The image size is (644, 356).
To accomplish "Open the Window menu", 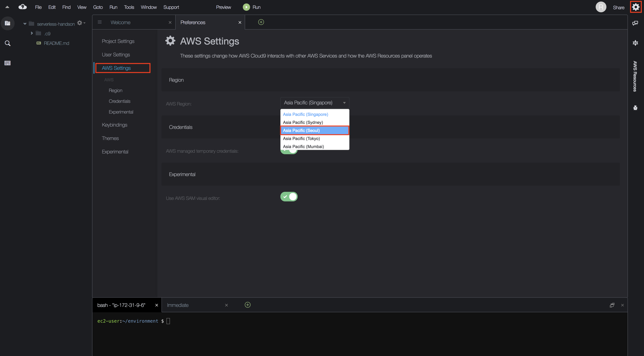I will coord(149,7).
